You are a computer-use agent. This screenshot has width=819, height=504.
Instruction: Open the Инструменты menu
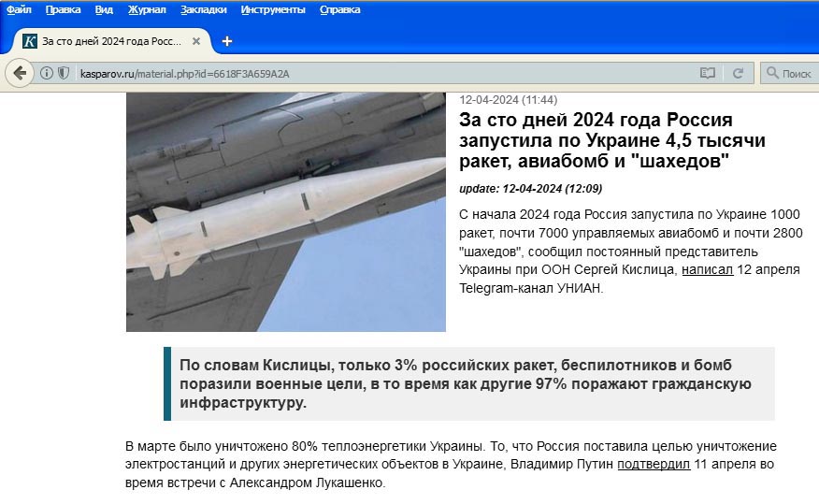tap(273, 9)
